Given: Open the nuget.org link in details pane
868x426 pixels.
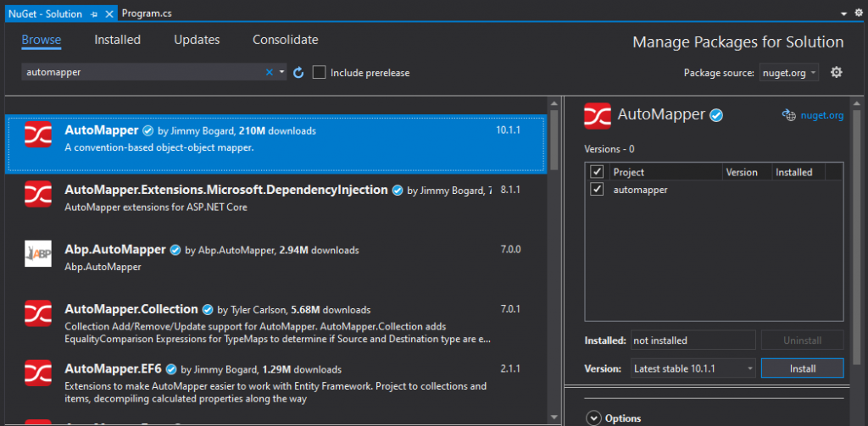Looking at the screenshot, I should tap(822, 116).
